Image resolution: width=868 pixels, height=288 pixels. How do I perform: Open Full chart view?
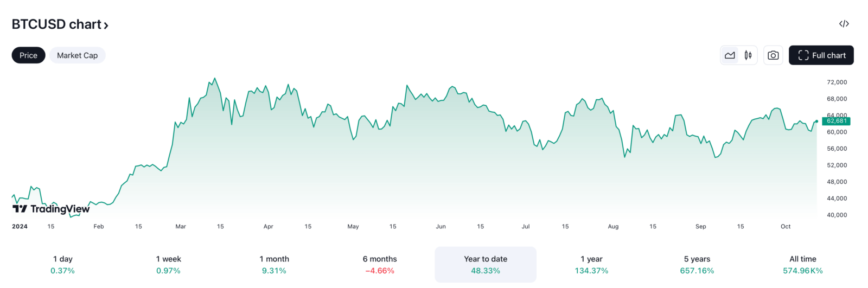(821, 55)
